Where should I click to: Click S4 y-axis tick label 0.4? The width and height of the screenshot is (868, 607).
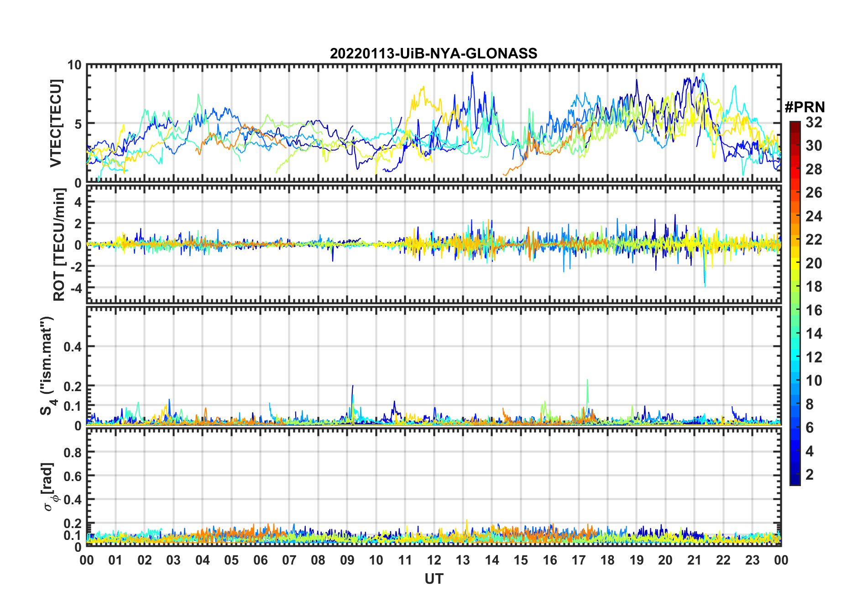pos(73,347)
